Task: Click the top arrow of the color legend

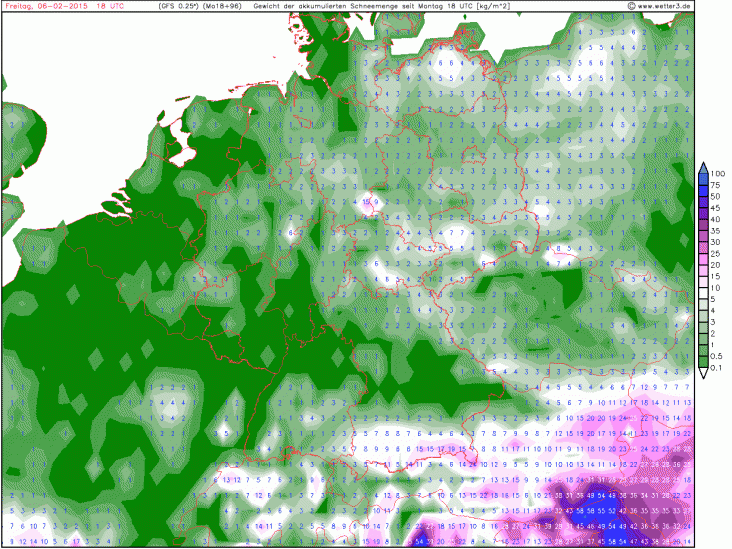Action: 703,167
